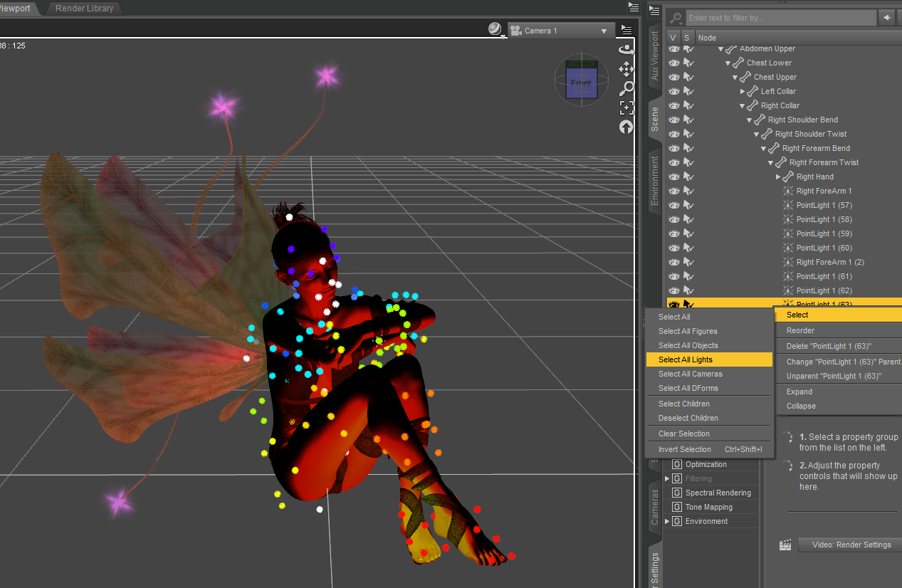This screenshot has width=902, height=588.
Task: Click Delete "PointLight 1 (63)" menu entry
Action: (x=838, y=346)
